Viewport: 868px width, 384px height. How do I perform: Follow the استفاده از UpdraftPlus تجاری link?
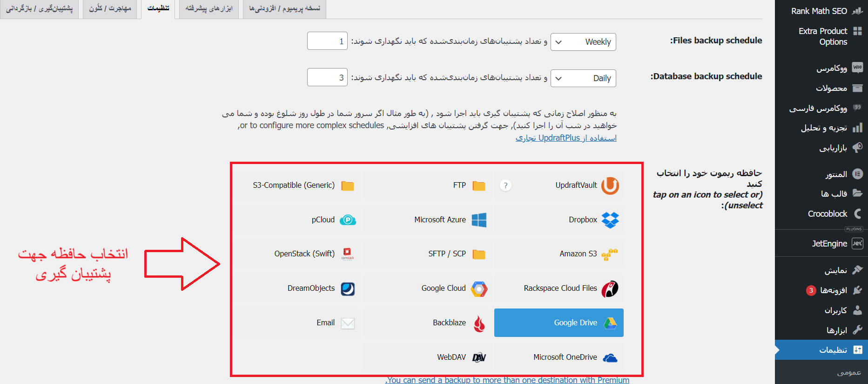(x=566, y=138)
